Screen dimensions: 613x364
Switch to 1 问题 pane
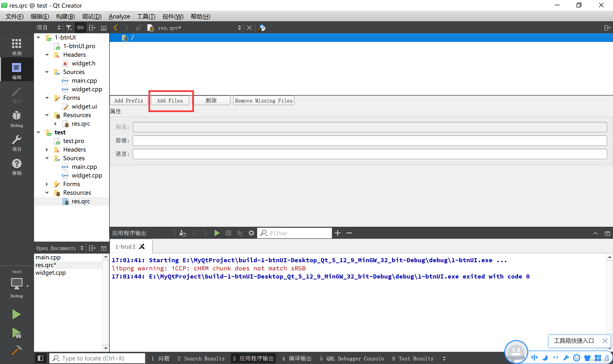click(160, 358)
